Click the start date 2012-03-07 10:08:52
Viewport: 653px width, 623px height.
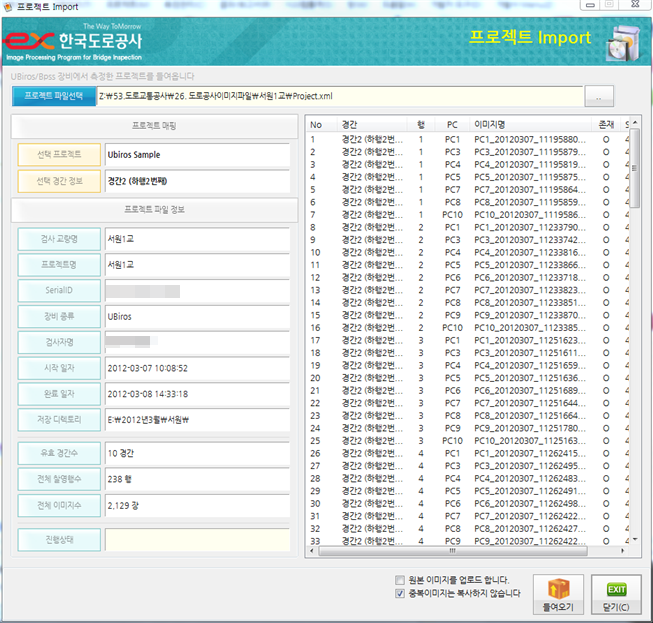197,368
